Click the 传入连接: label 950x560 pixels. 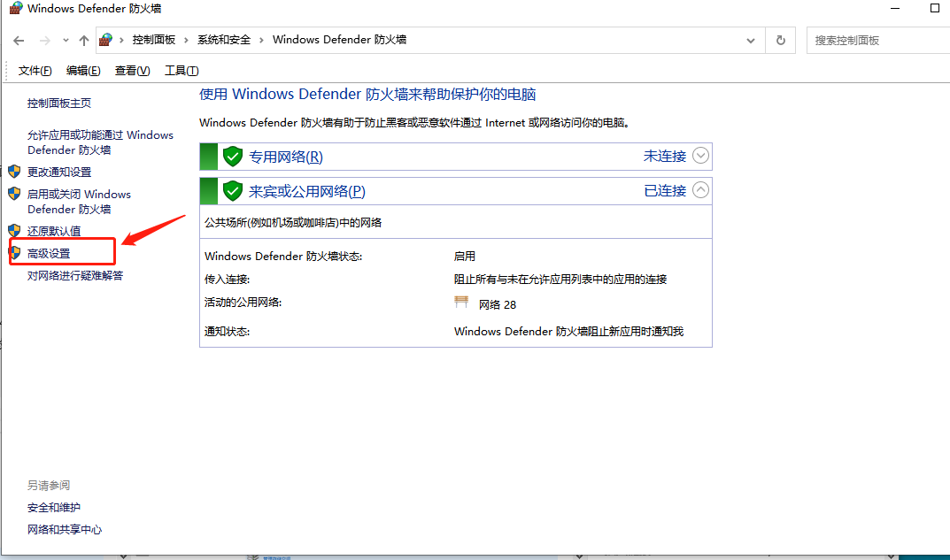(x=228, y=280)
